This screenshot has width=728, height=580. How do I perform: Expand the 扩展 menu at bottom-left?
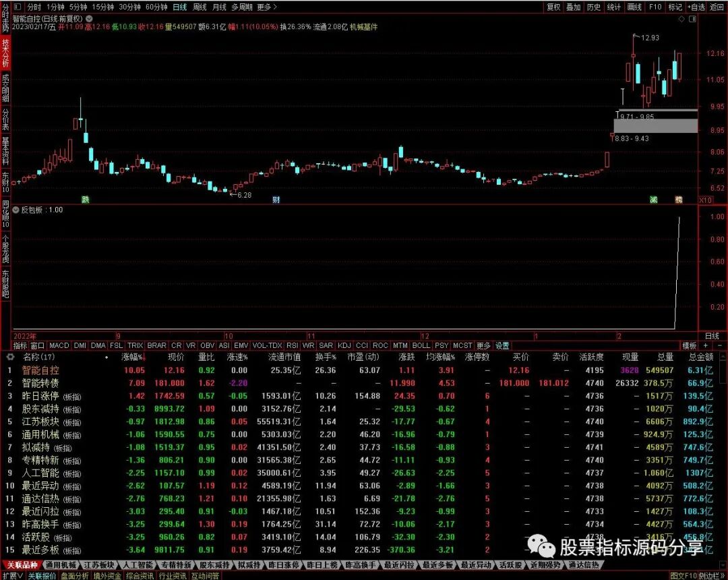[x=13, y=576]
